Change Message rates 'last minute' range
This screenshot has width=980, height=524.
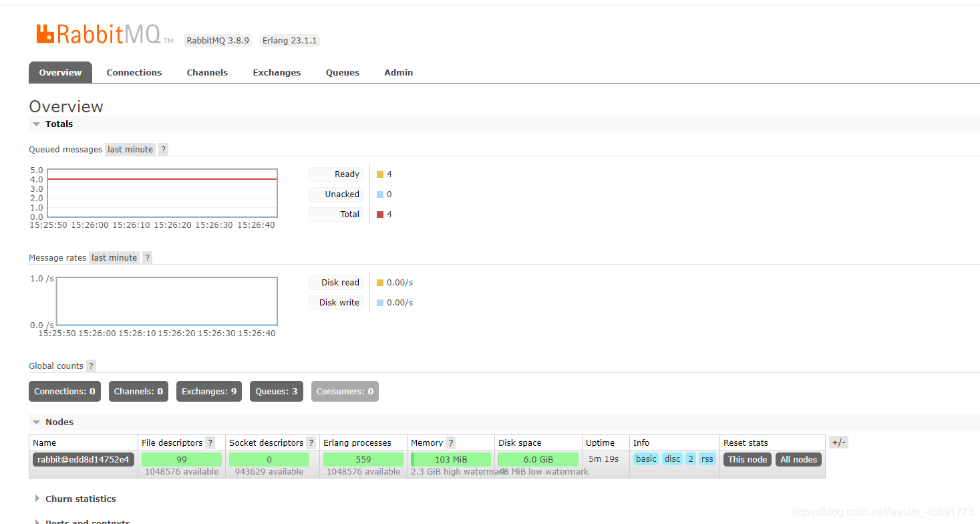tap(114, 258)
